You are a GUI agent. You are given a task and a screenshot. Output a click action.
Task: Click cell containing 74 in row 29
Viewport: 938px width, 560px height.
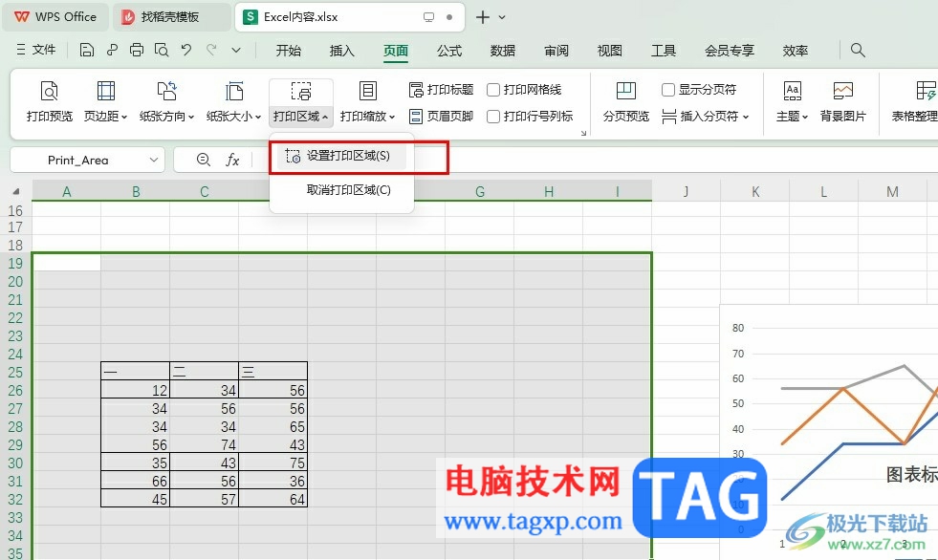coord(204,444)
